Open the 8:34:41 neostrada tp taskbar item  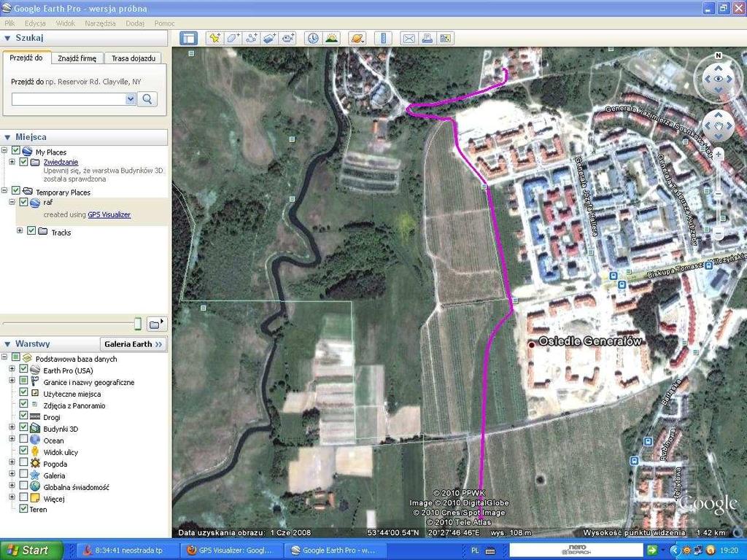coord(128,551)
